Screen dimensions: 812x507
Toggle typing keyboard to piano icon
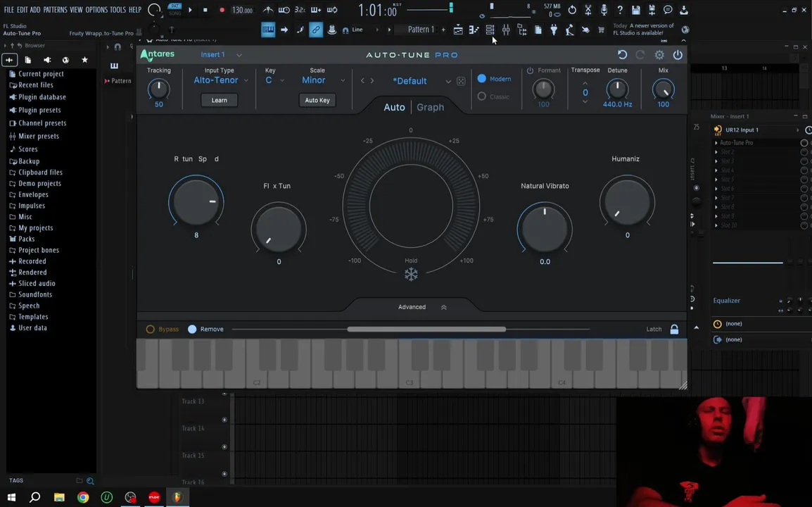point(267,30)
